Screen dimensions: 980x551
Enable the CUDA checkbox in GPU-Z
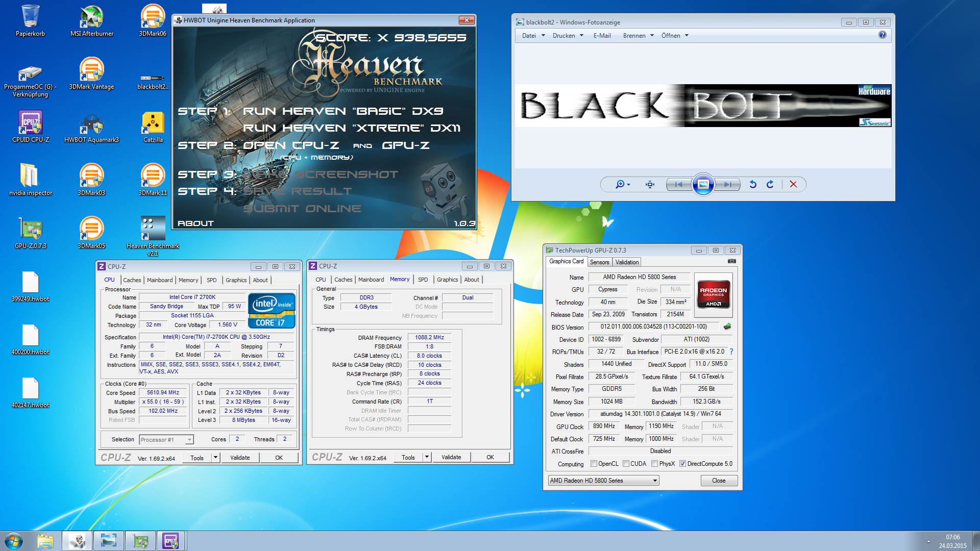pos(626,464)
